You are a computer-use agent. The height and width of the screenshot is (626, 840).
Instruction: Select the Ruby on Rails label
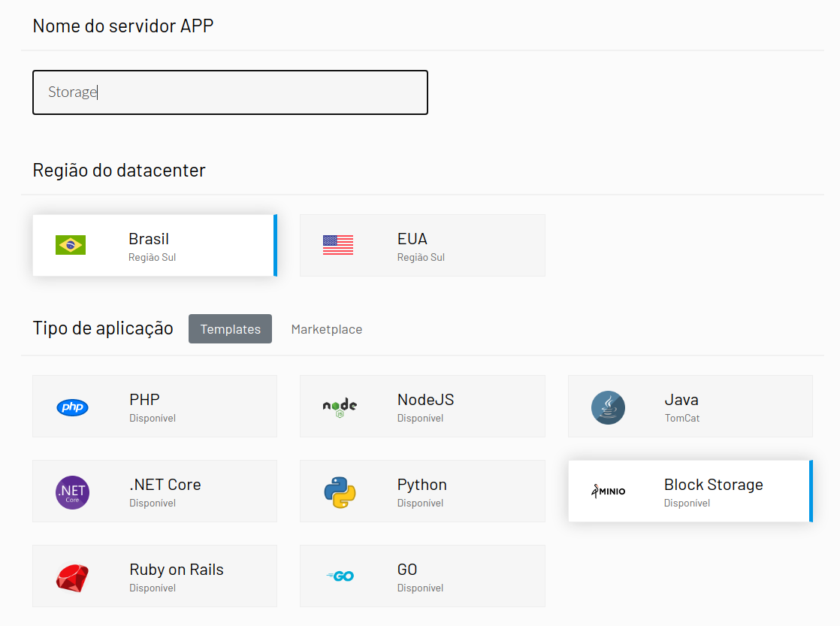tap(177, 570)
